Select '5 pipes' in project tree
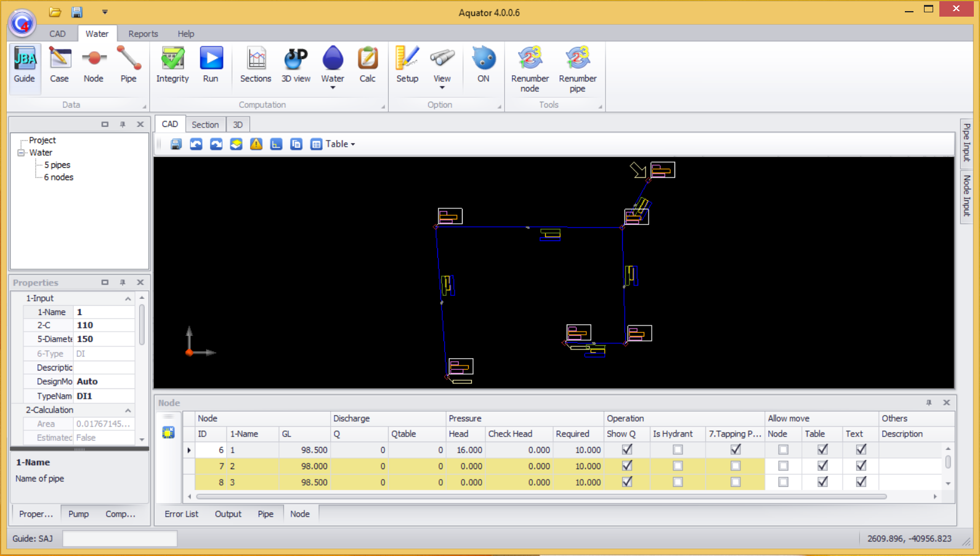 57,165
